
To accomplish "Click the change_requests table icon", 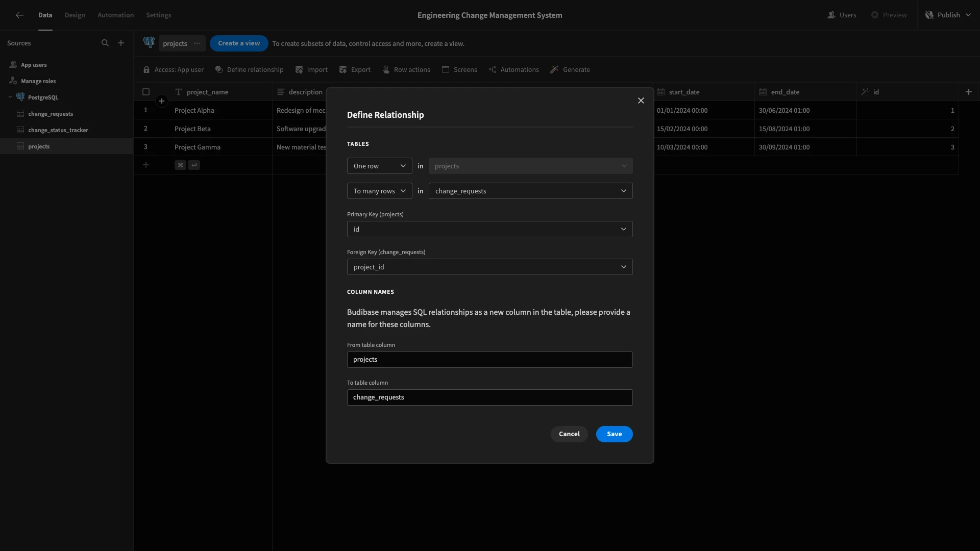I will tap(20, 114).
